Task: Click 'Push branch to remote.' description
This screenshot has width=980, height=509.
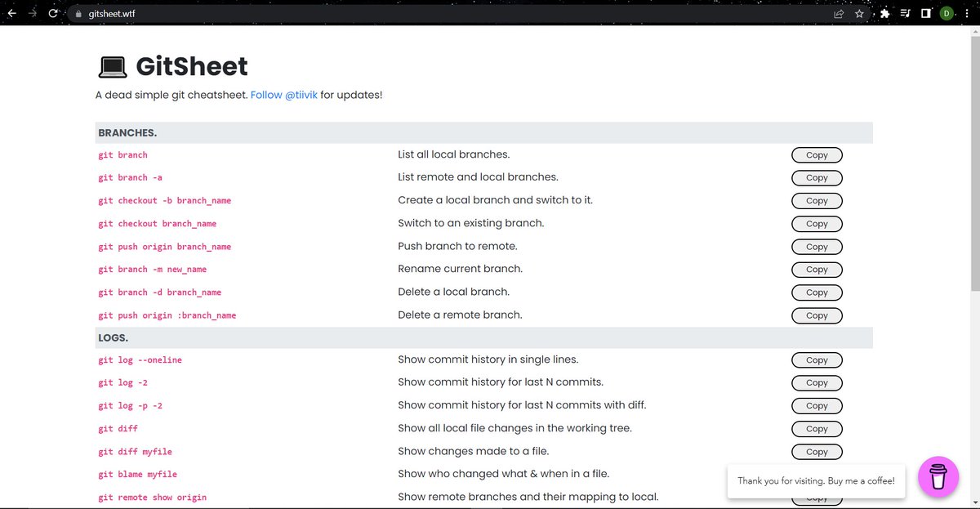Action: click(457, 246)
